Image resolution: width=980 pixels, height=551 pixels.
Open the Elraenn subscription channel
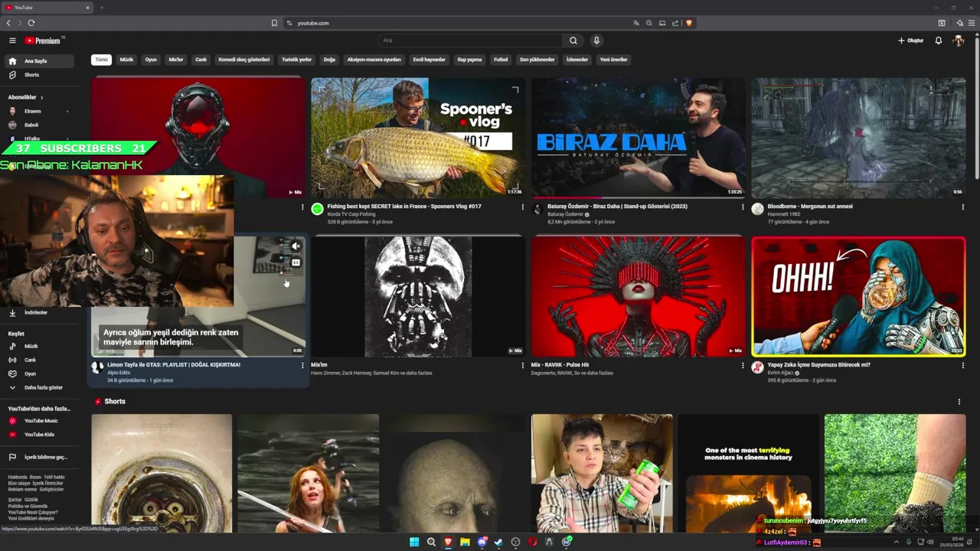(x=38, y=111)
